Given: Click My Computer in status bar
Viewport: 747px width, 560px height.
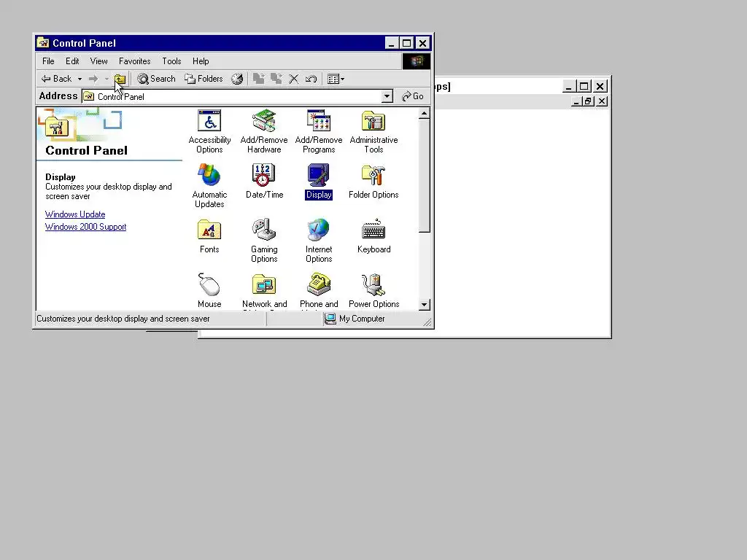Looking at the screenshot, I should (x=355, y=319).
